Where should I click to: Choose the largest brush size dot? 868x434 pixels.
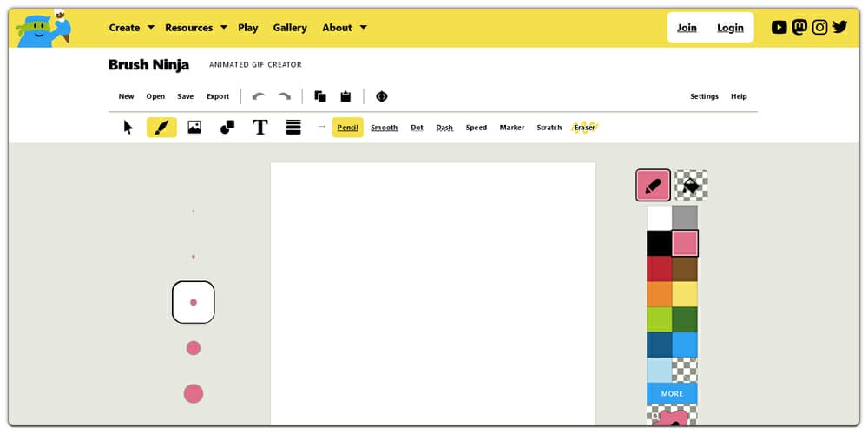coord(194,394)
